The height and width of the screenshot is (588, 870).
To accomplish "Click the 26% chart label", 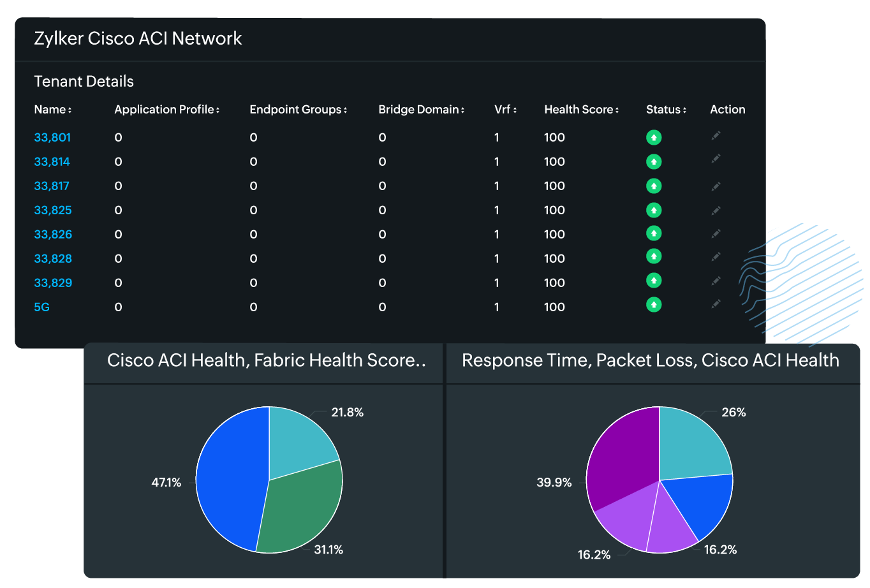I will pyautogui.click(x=734, y=413).
